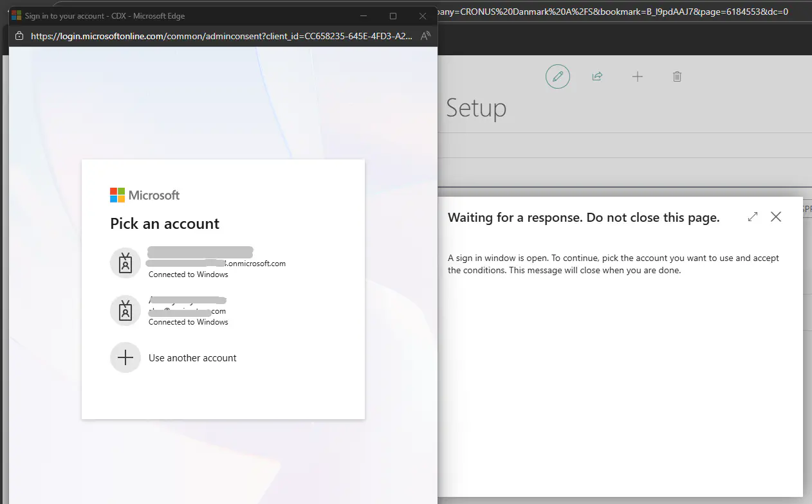Click the lock icon before the login URL

click(19, 36)
